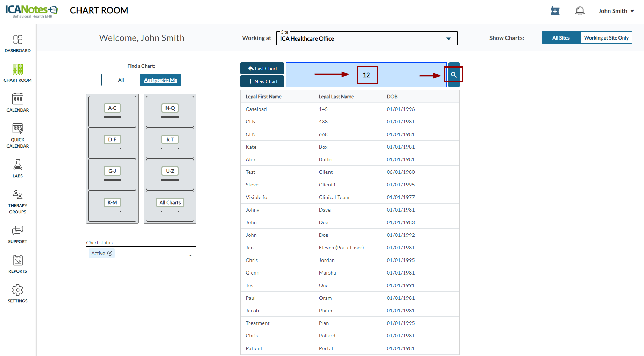The height and width of the screenshot is (356, 644).
Task: Go to Labs section
Action: pos(17,169)
